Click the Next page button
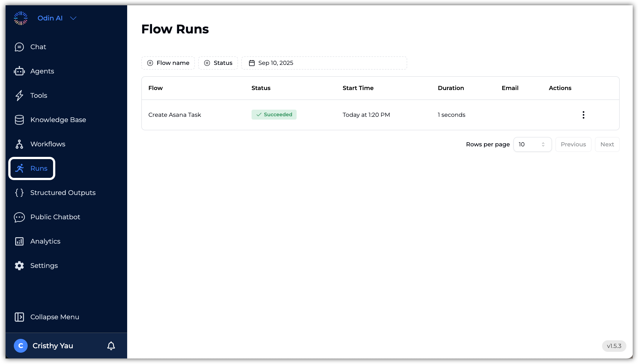The height and width of the screenshot is (364, 638). pos(607,144)
